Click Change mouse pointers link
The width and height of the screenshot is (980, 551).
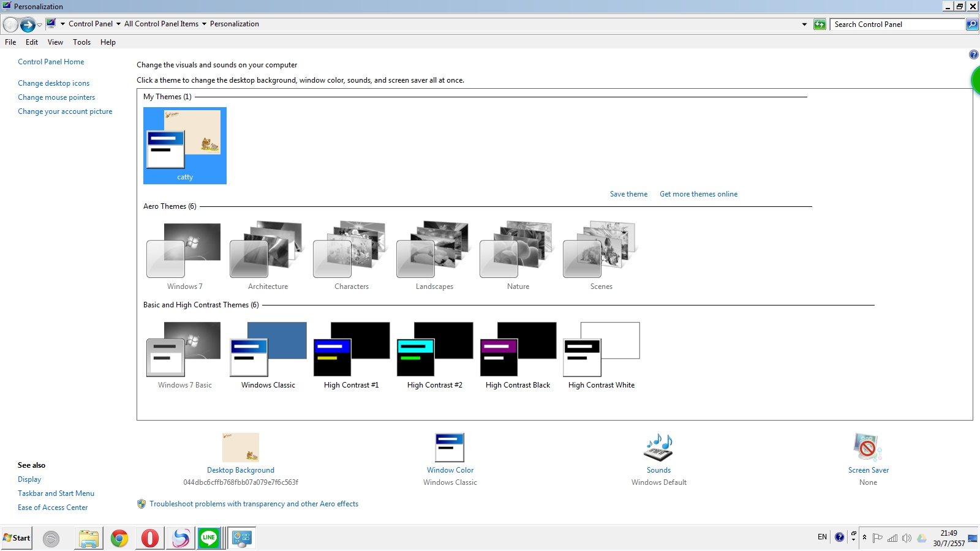56,97
